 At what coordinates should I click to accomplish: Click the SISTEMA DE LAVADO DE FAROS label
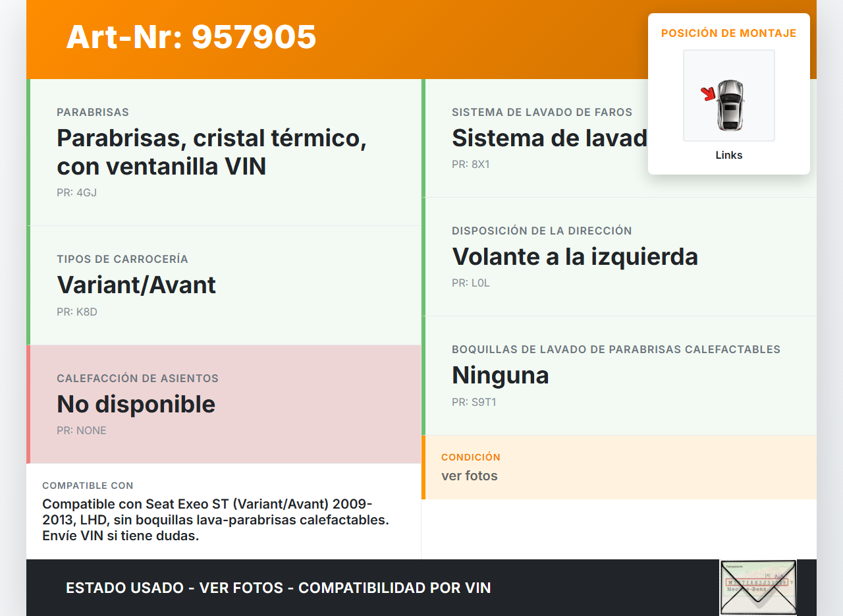[x=542, y=113]
